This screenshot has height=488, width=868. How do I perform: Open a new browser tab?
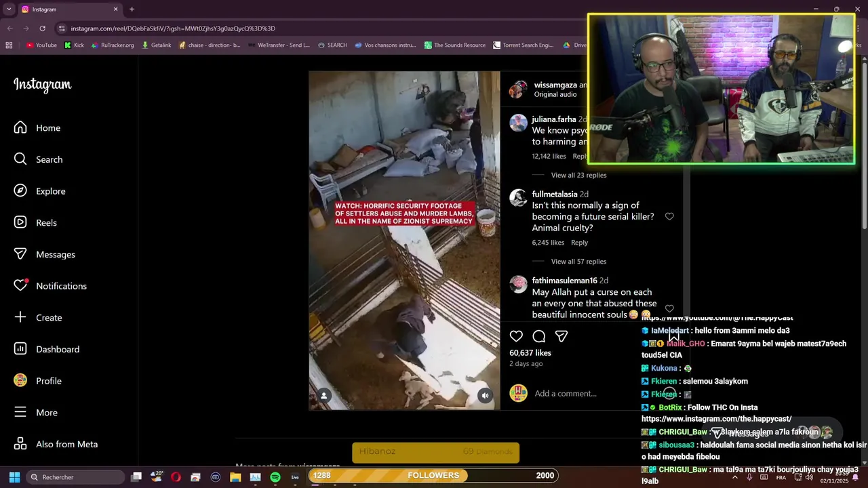(x=132, y=9)
